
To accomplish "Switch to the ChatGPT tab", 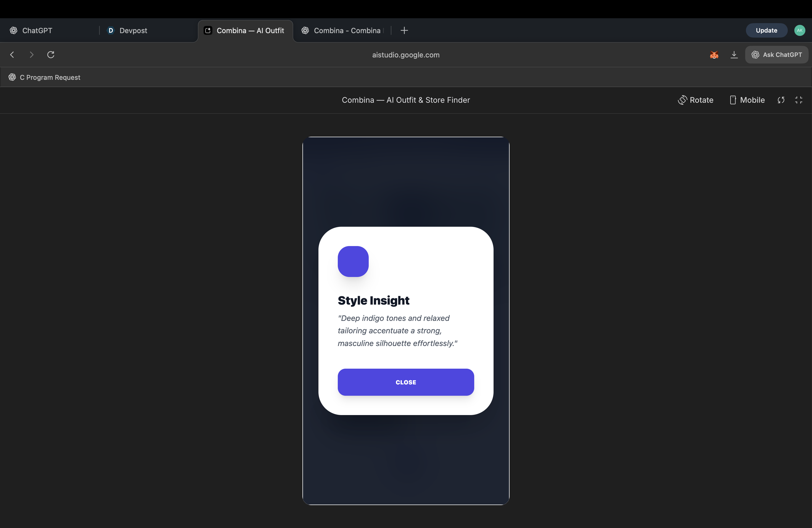I will (x=37, y=30).
